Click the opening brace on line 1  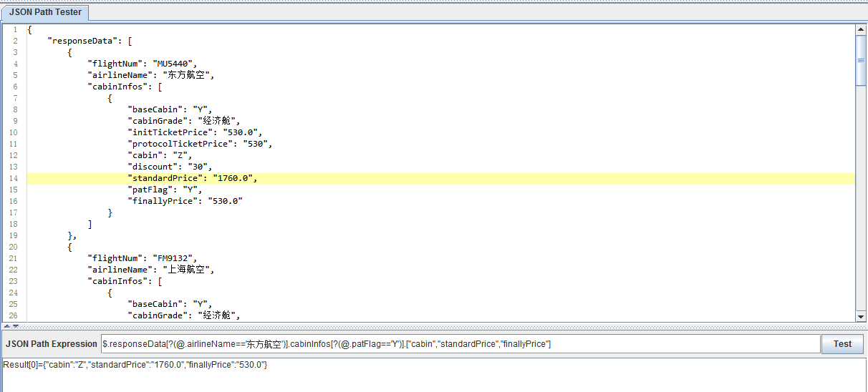[29, 29]
